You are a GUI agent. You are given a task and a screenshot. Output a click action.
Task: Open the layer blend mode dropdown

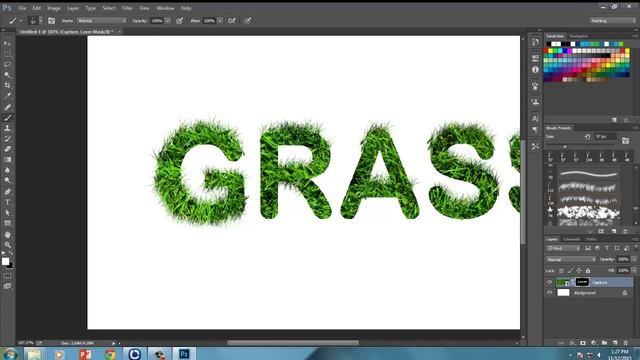[x=571, y=259]
